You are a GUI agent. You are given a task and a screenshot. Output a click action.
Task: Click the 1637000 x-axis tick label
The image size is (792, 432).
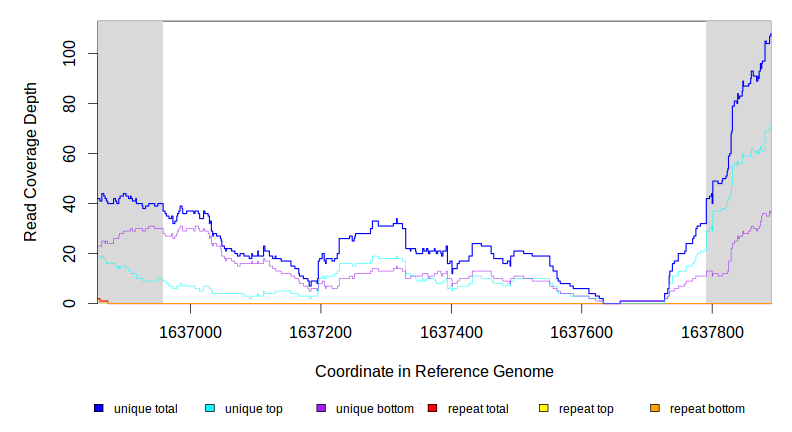[191, 329]
